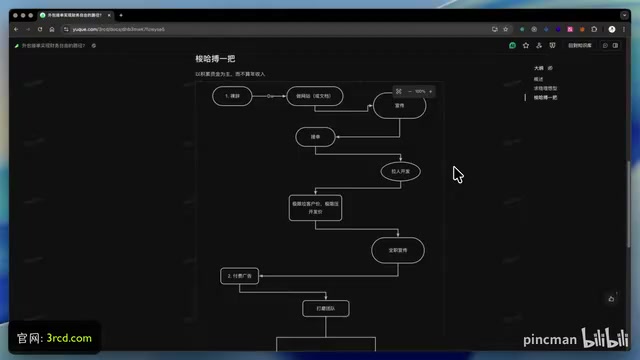Click the icon beside the 大纲 outline heading
The height and width of the screenshot is (360, 640).
point(550,68)
